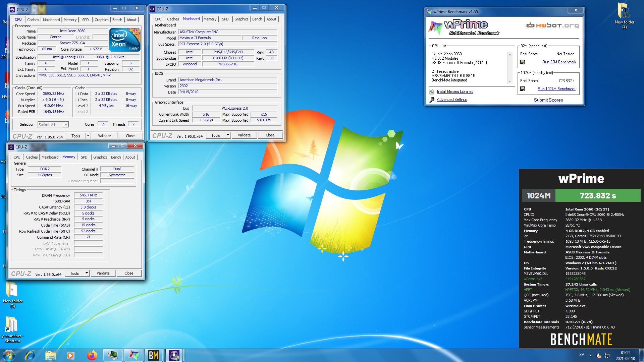644x362 pixels.
Task: Switch to CPU-Z via its taskbar icon
Action: pyautogui.click(x=174, y=355)
